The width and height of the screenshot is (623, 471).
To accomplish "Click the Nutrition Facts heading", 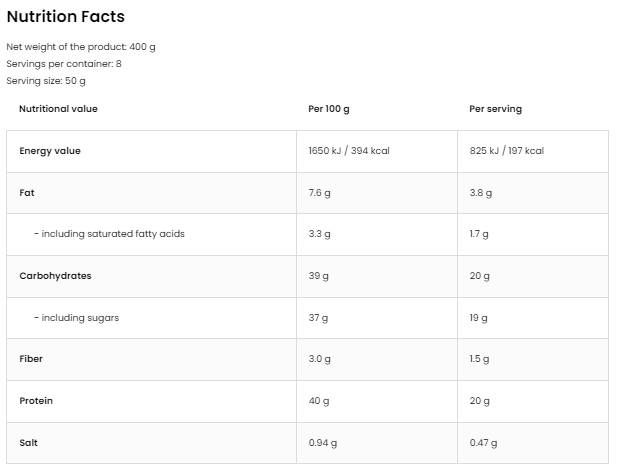I will click(65, 17).
